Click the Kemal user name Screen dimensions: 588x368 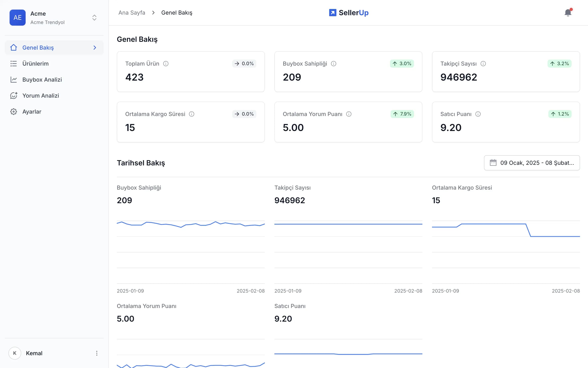click(34, 353)
